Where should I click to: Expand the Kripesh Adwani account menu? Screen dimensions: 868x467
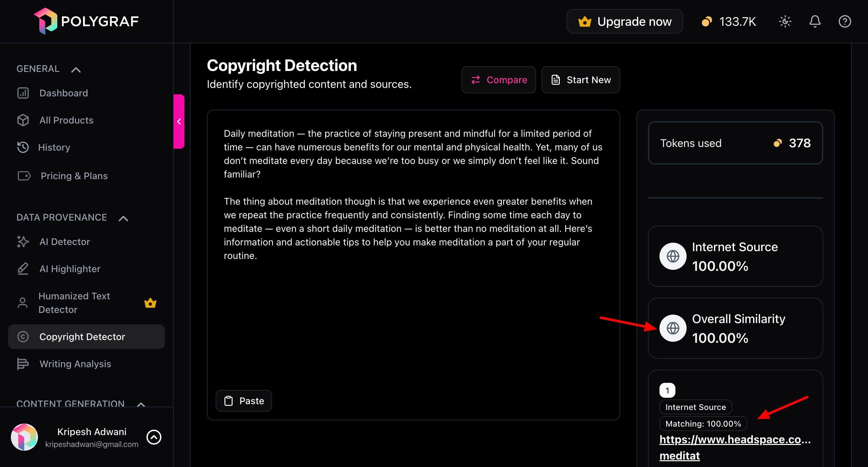[154, 437]
